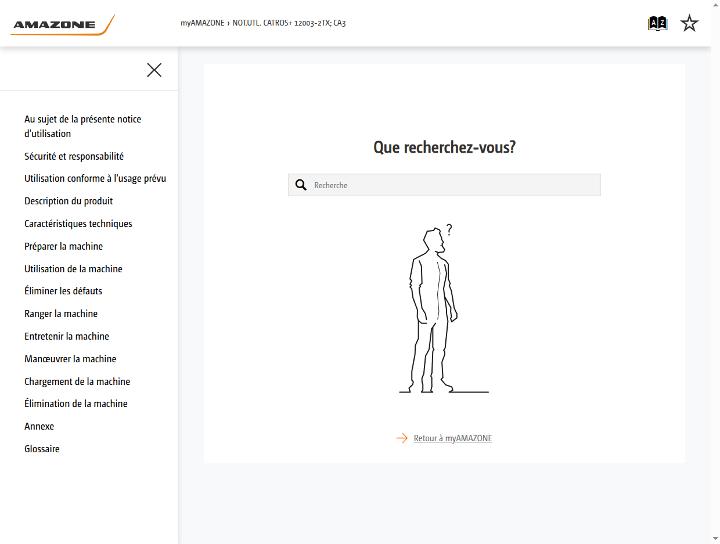Click the orange arrow beside Retour à myAMAZONE
Image resolution: width=720 pixels, height=544 pixels.
pyautogui.click(x=402, y=438)
